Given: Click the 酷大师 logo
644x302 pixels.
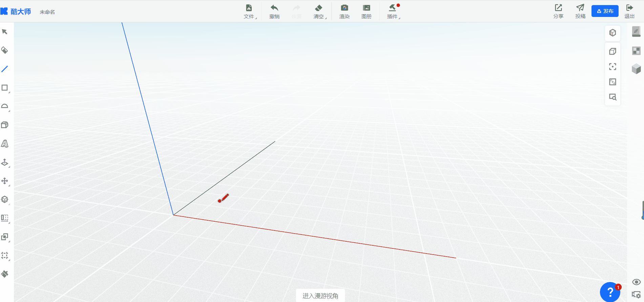Looking at the screenshot, I should pyautogui.click(x=16, y=12).
